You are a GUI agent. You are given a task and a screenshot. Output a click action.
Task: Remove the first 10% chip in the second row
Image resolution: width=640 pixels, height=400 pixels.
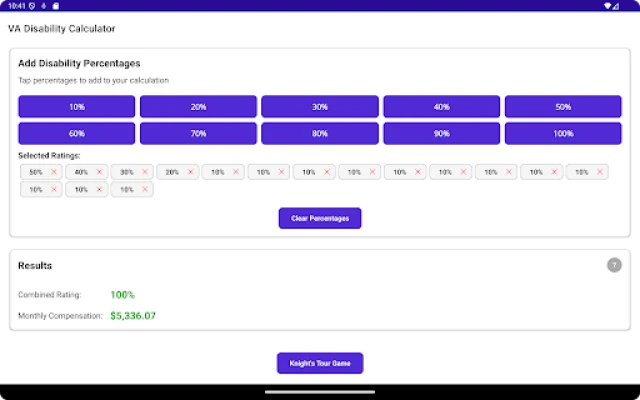(54, 189)
